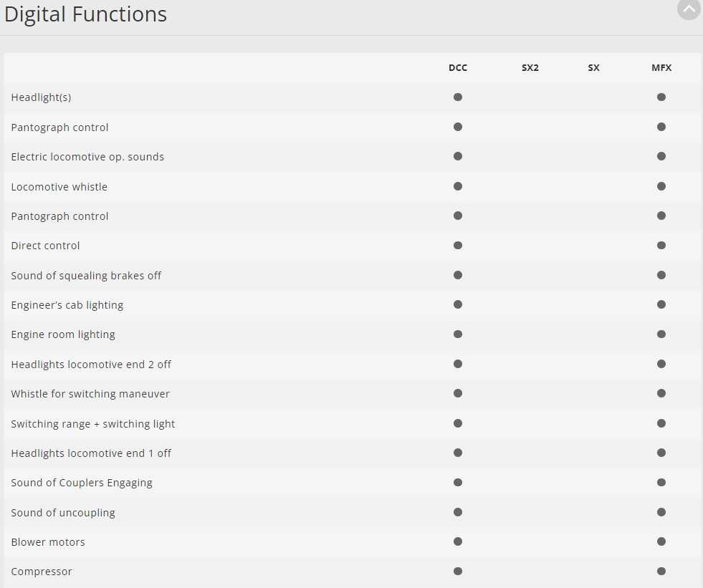Click the Digital Functions heading
The image size is (703, 588).
(x=86, y=14)
